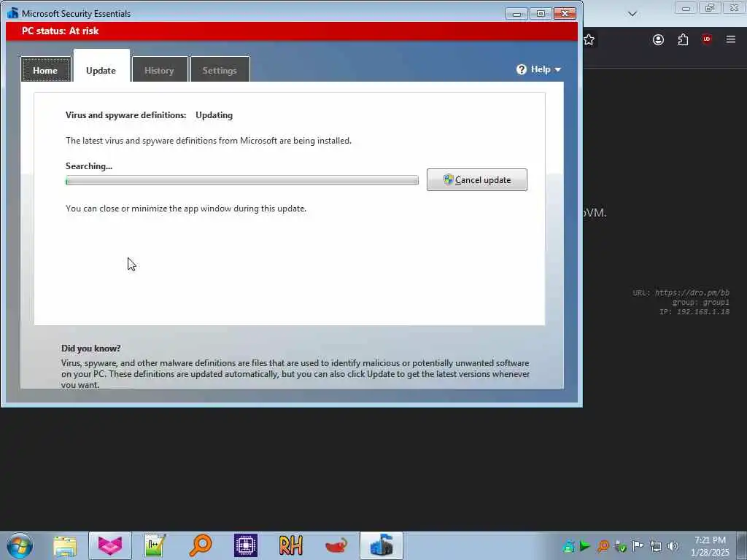Select the Update tab
This screenshot has height=560, width=747.
(101, 70)
